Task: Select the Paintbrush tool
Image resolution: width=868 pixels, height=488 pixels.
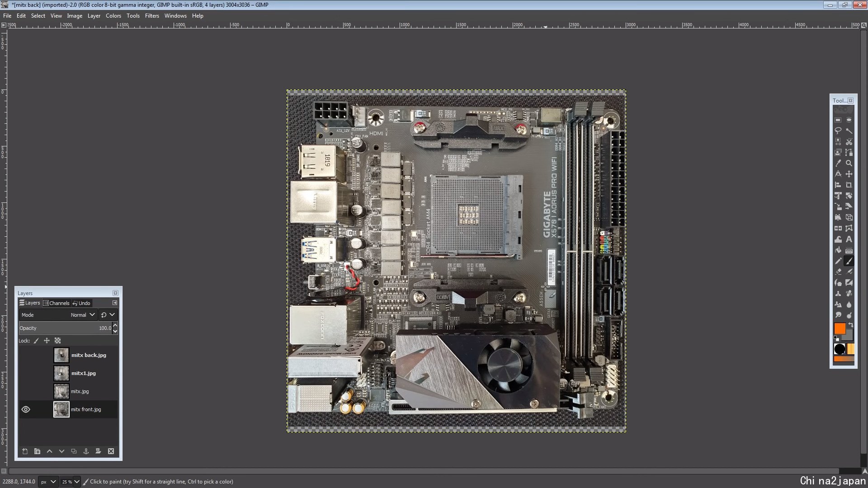Action: tap(849, 261)
